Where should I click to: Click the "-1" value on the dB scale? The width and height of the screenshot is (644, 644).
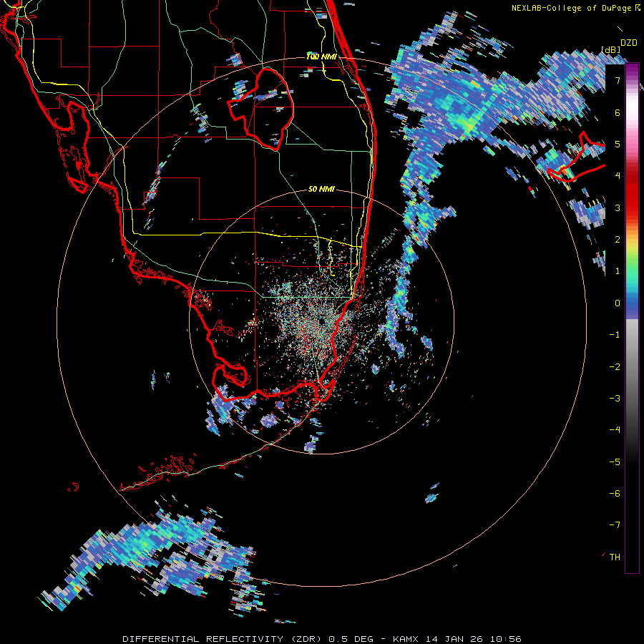point(615,335)
